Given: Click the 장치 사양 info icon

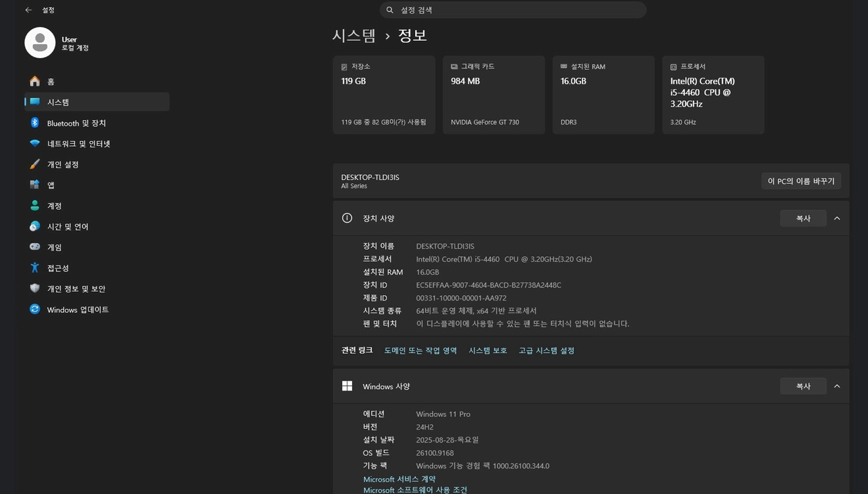Looking at the screenshot, I should click(347, 218).
